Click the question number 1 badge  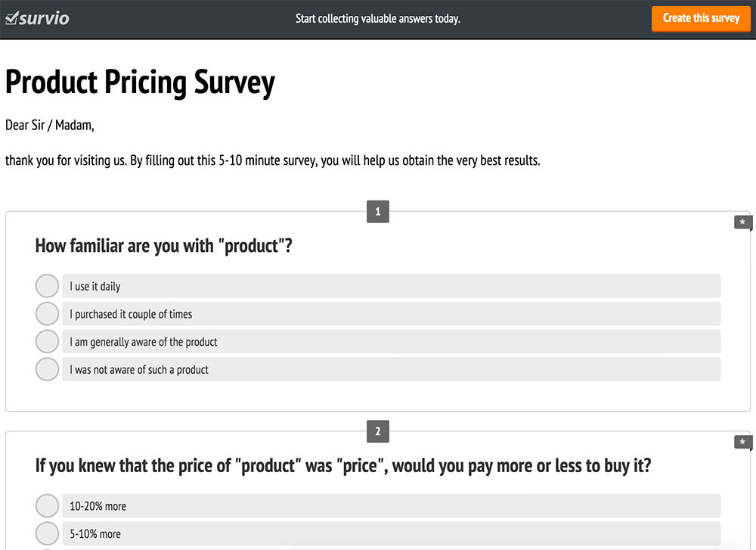(x=378, y=211)
